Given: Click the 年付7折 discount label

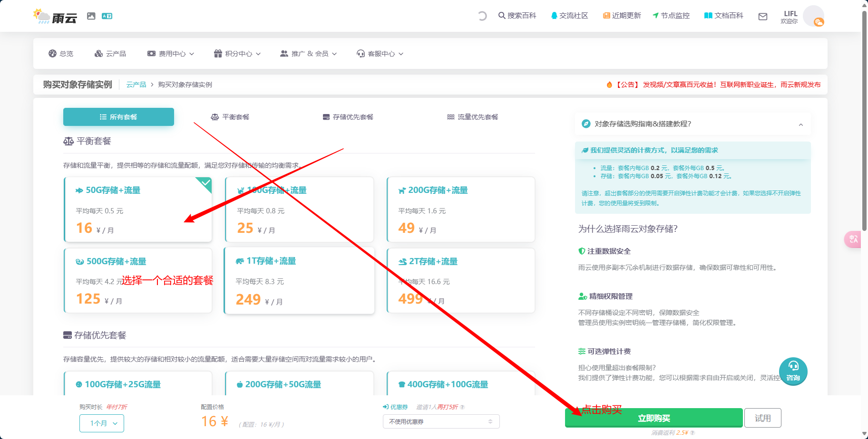Looking at the screenshot, I should click(x=117, y=407).
